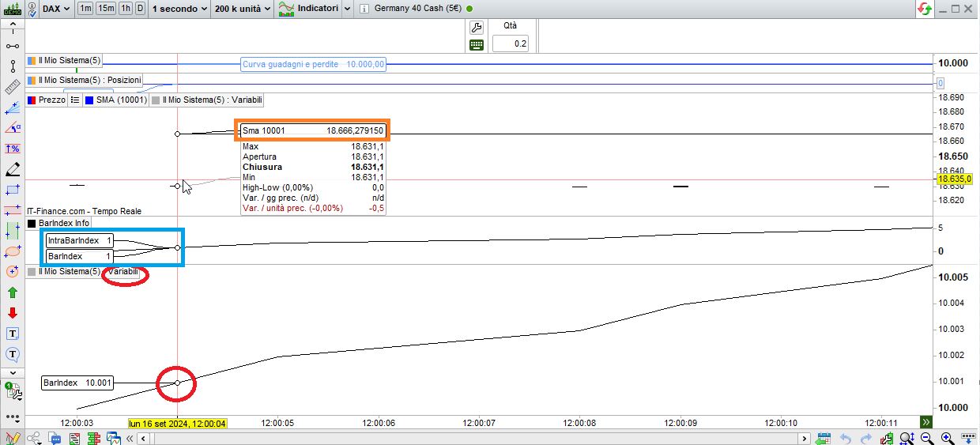Toggle the BarIndex Info legend

(x=58, y=224)
